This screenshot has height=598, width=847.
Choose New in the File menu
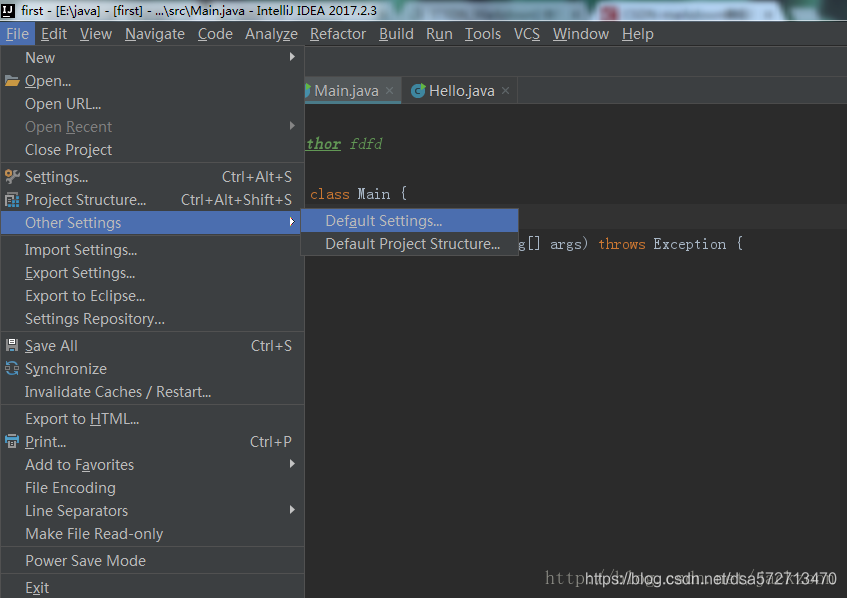(x=152, y=57)
